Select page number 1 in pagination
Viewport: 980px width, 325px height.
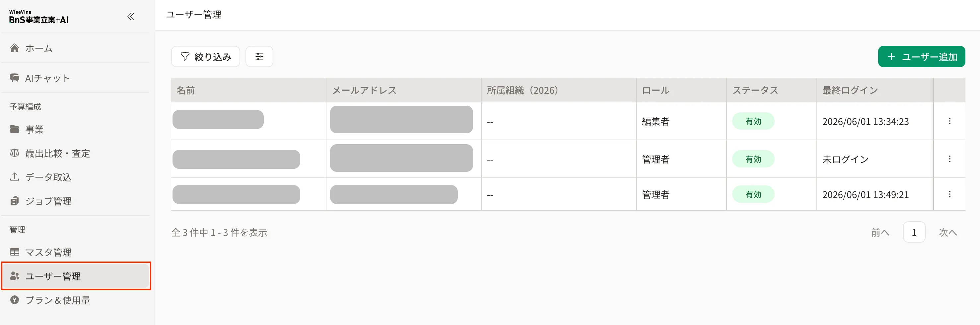[914, 232]
